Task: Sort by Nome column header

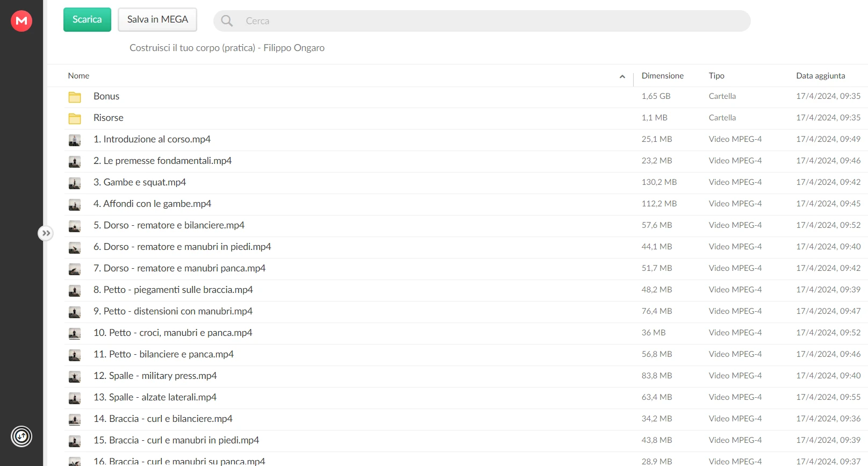Action: [78, 76]
